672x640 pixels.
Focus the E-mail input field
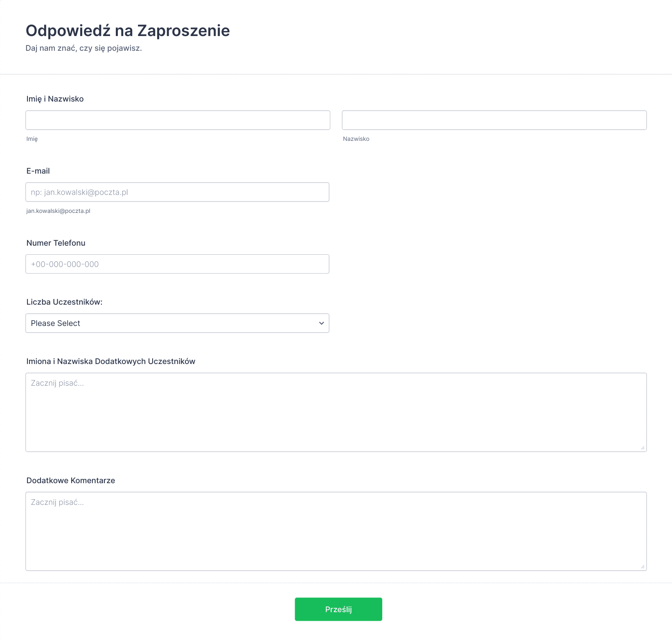pyautogui.click(x=177, y=192)
